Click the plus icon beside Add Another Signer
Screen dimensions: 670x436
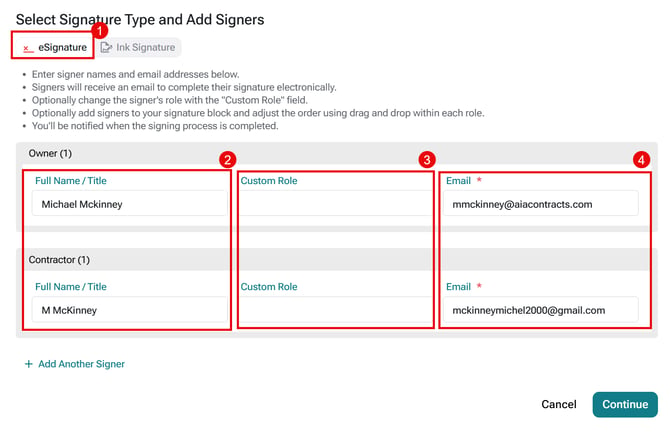(29, 364)
